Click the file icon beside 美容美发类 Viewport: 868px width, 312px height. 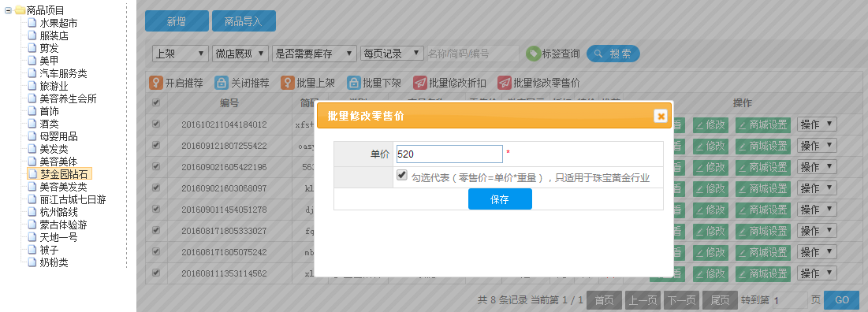tap(32, 187)
